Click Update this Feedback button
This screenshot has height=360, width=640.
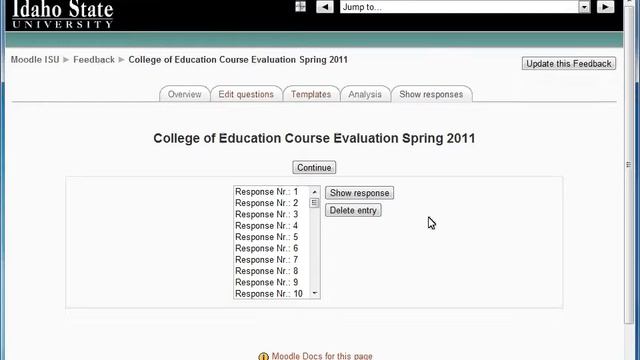[x=569, y=64]
